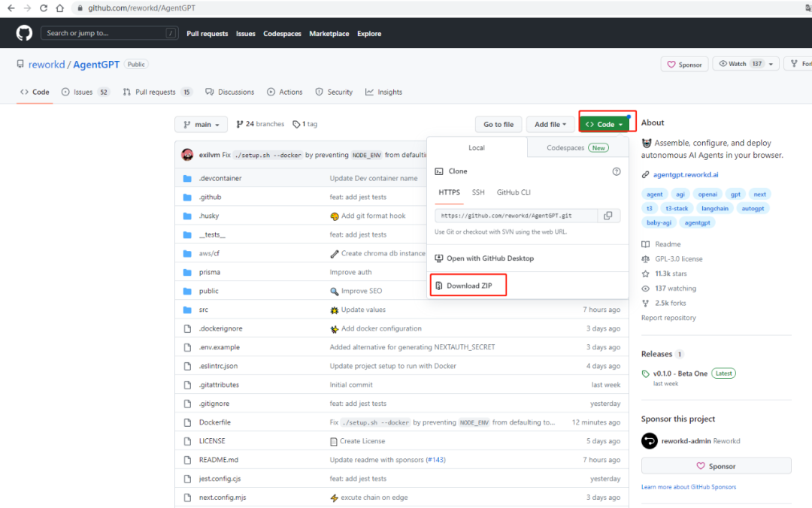Image resolution: width=812 pixels, height=508 pixels.
Task: Open Marketplace in top navigation
Action: 329,34
